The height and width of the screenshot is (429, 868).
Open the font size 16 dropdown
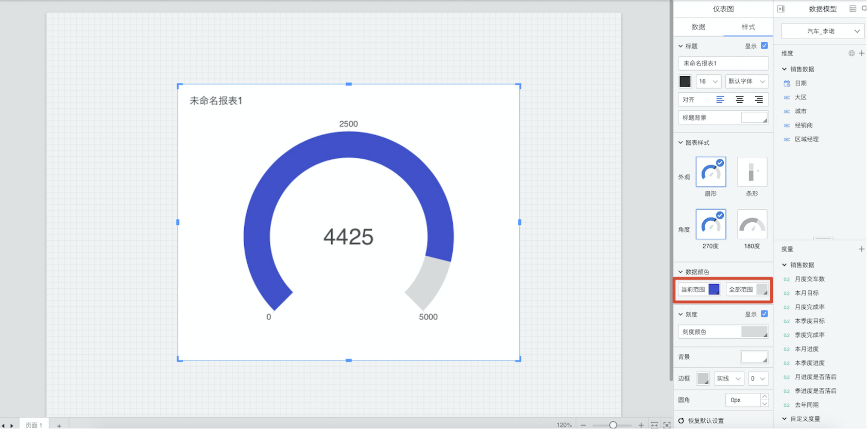708,81
